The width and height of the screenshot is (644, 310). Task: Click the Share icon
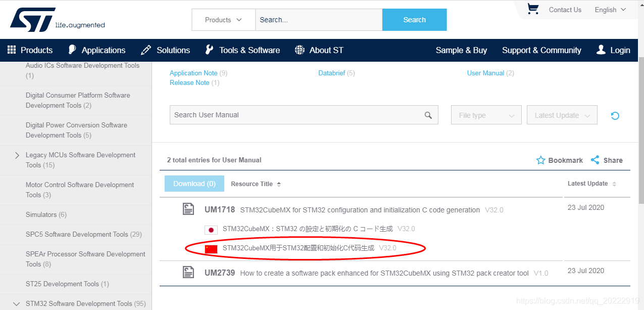595,160
